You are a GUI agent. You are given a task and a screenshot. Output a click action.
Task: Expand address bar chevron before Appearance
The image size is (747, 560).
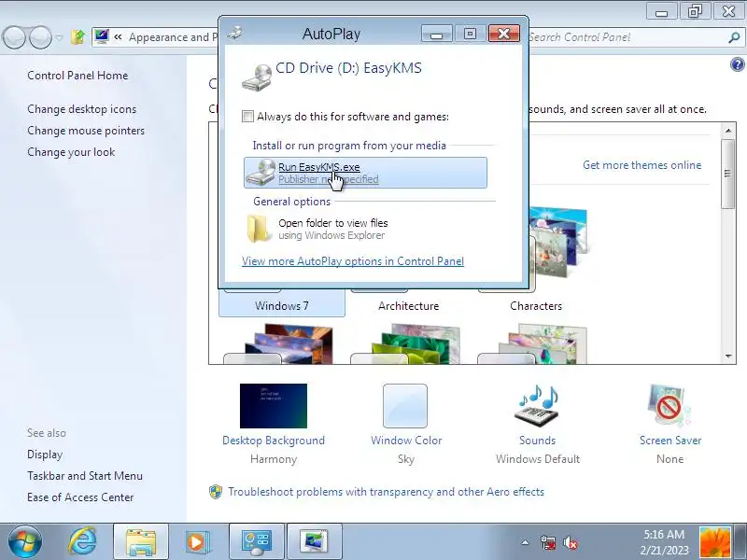(118, 37)
